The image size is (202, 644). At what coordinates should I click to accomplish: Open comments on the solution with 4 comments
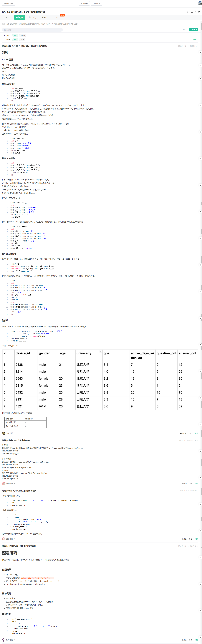(x=191, y=640)
